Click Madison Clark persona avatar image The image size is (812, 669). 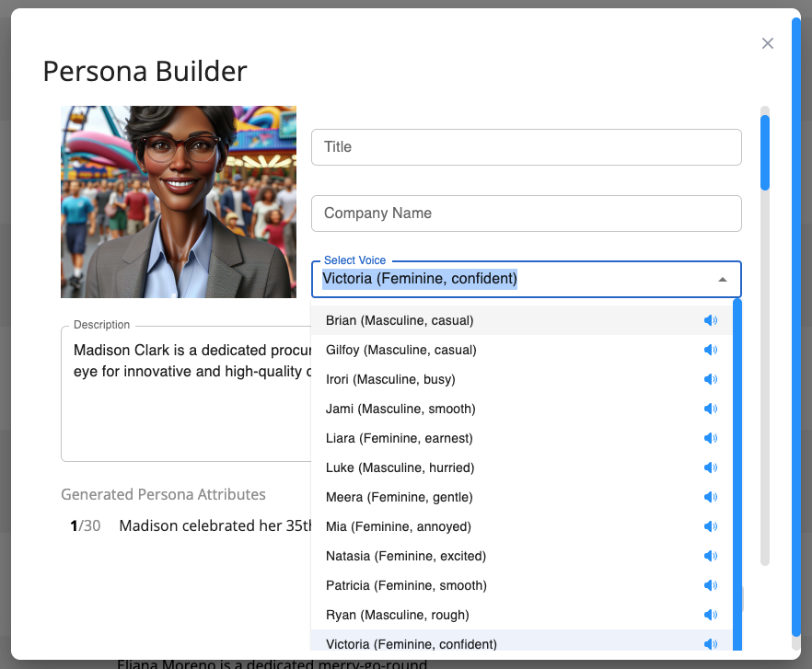(179, 202)
